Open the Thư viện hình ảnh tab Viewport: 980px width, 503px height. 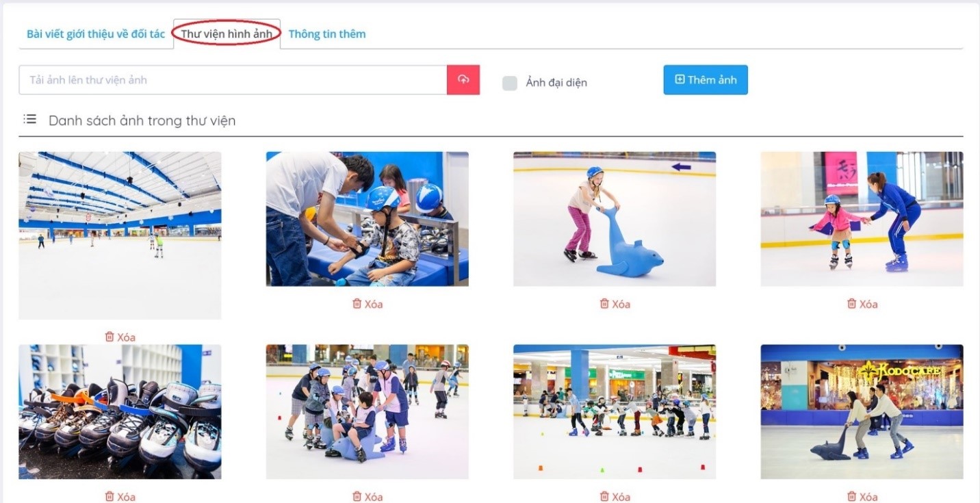coord(227,34)
